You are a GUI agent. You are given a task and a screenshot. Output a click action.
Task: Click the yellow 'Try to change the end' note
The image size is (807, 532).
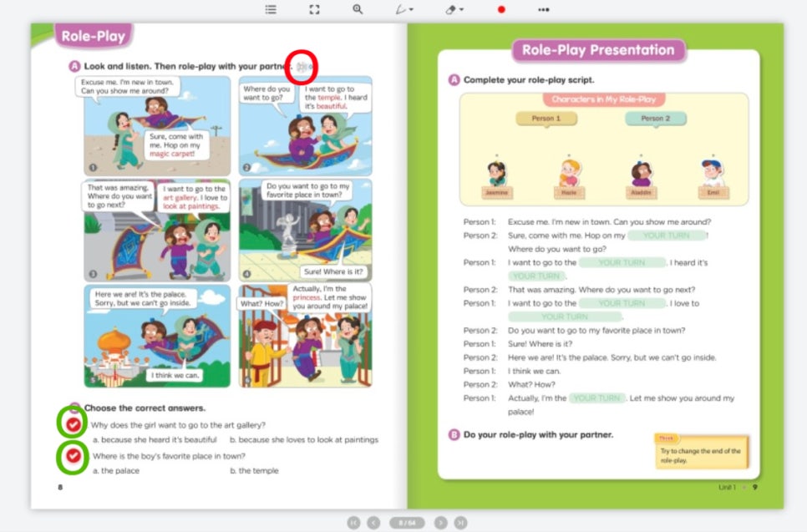(701, 451)
